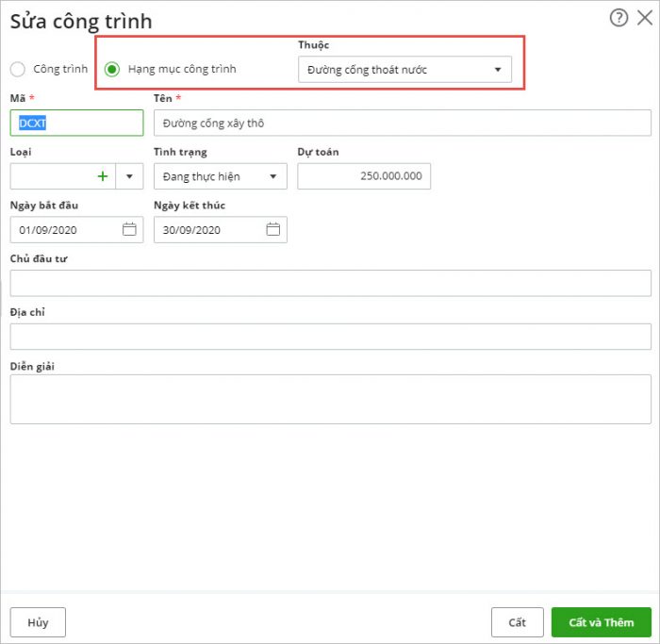Open the Tình trạng status dropdown

(221, 176)
